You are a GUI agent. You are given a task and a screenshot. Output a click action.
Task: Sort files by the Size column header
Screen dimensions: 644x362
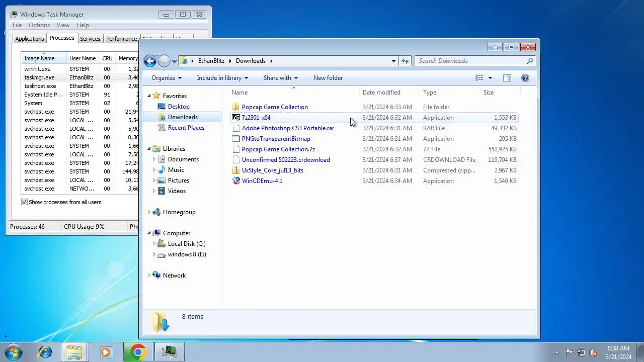(500, 93)
